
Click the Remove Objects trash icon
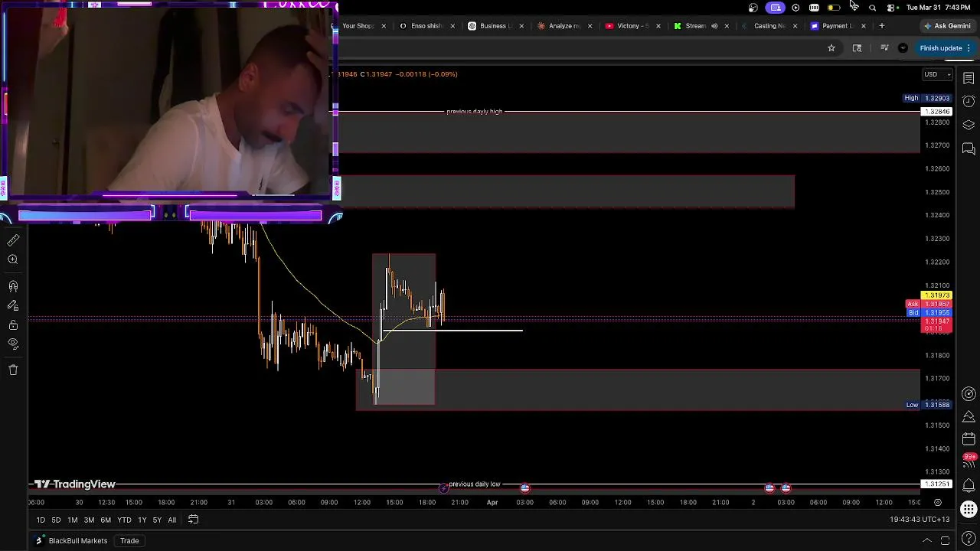point(13,370)
